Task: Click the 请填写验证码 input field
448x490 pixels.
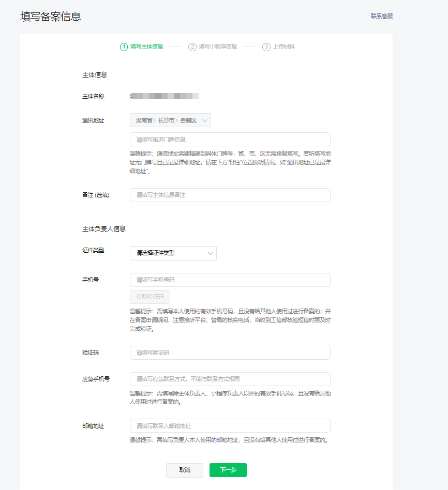Action: pos(230,353)
